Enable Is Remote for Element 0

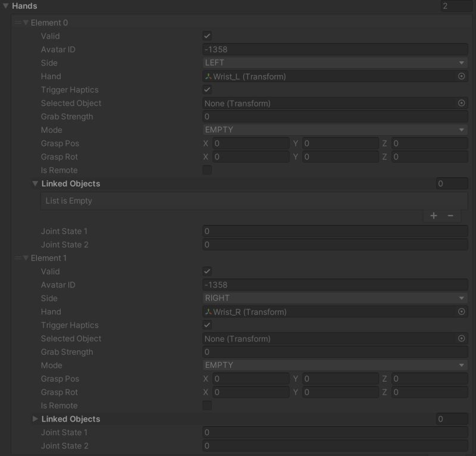click(206, 170)
